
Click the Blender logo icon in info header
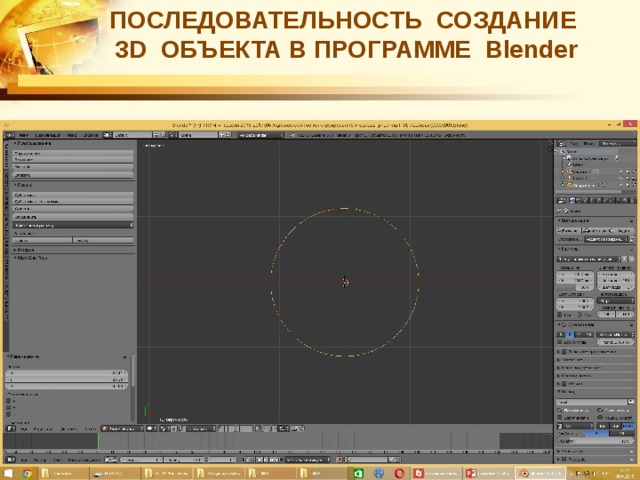[292, 135]
